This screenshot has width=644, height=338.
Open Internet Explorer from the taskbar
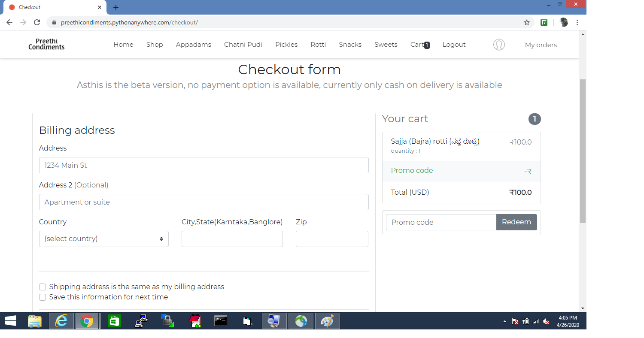point(61,320)
